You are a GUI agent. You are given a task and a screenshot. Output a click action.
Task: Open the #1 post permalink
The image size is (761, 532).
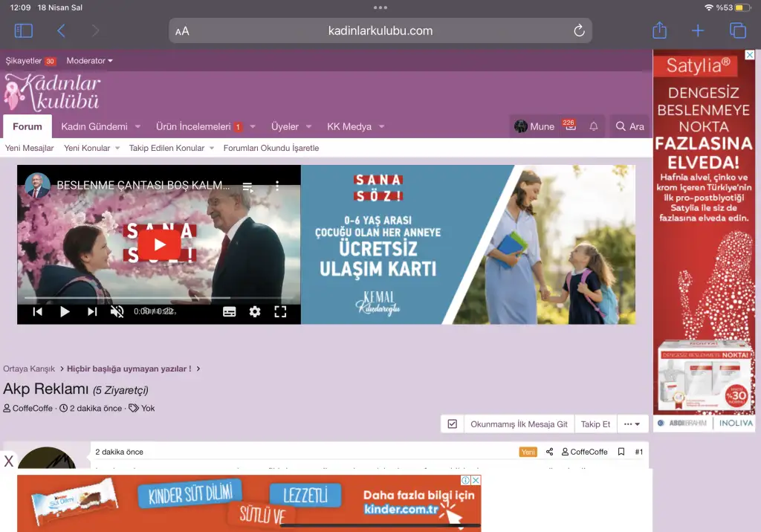(x=638, y=452)
